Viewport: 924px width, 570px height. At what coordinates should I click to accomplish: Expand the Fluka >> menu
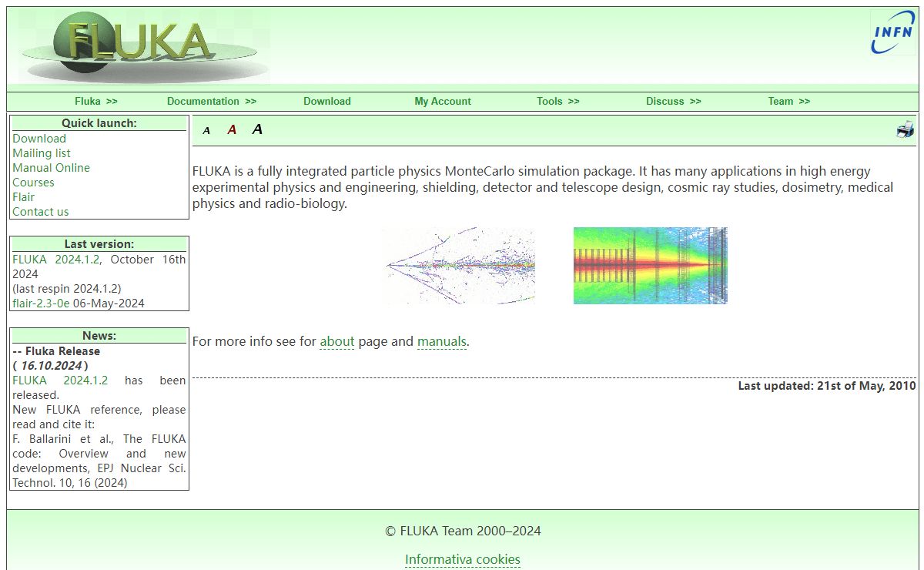pos(96,101)
